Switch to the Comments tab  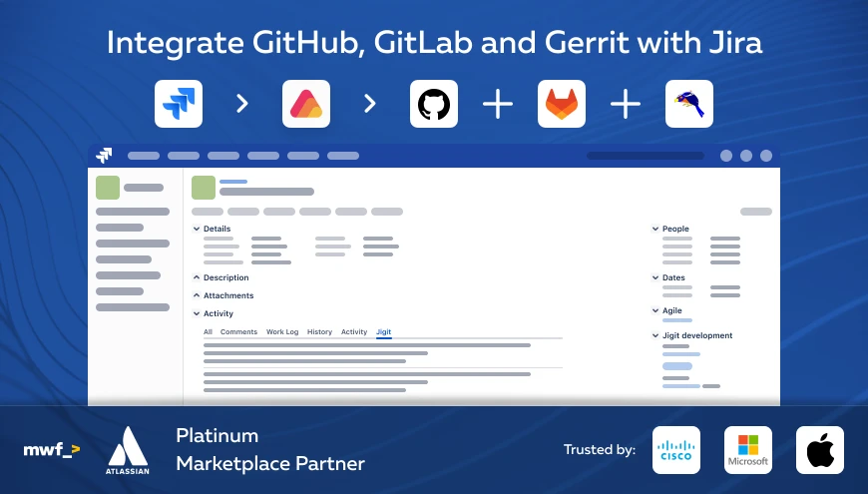pyautogui.click(x=238, y=331)
